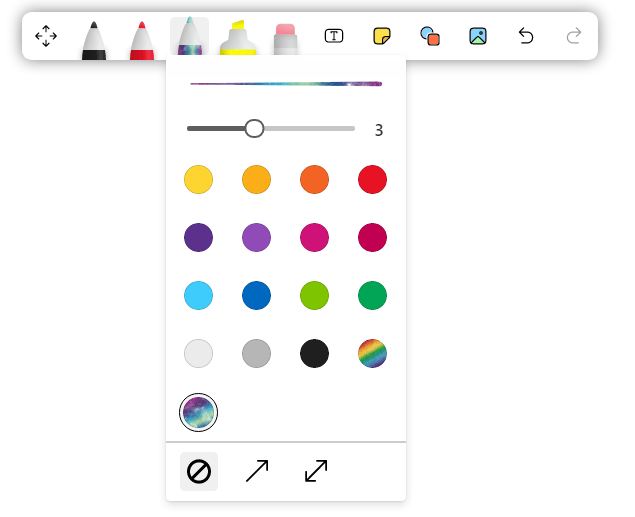The width and height of the screenshot is (635, 517).
Task: Select the light blue color swatch
Action: [198, 296]
